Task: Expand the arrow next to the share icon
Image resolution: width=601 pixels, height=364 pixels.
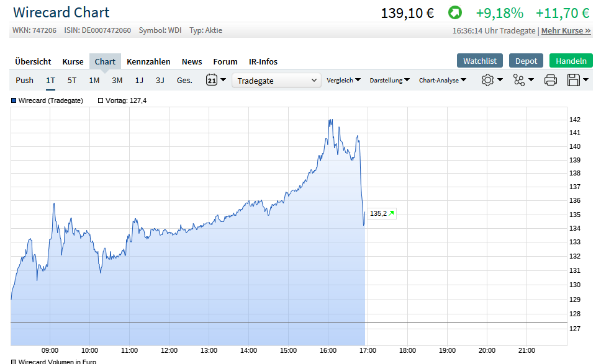Action: [531, 79]
